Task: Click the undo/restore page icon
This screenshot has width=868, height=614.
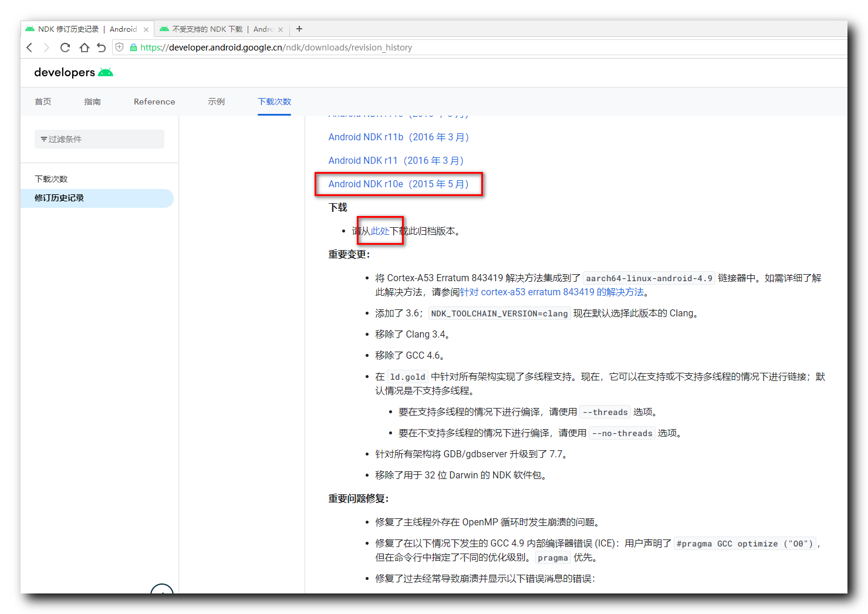Action: [102, 48]
